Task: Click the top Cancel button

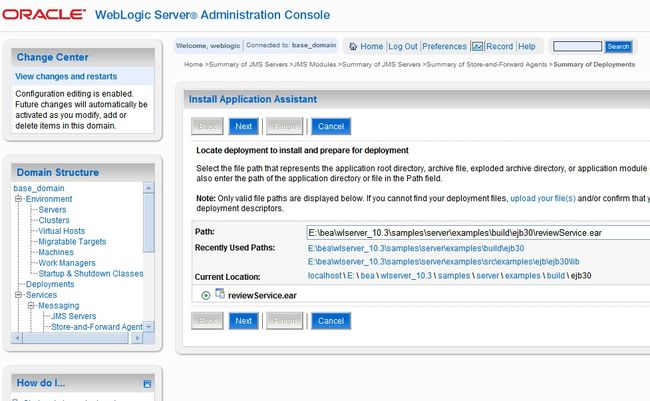Action: click(331, 126)
